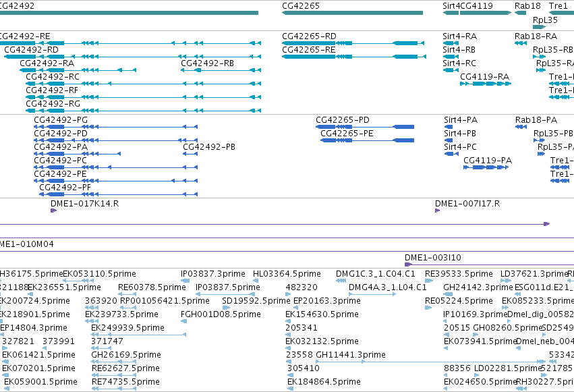Click transcript CG42492-RC label
The image size is (574, 392).
pos(53,77)
